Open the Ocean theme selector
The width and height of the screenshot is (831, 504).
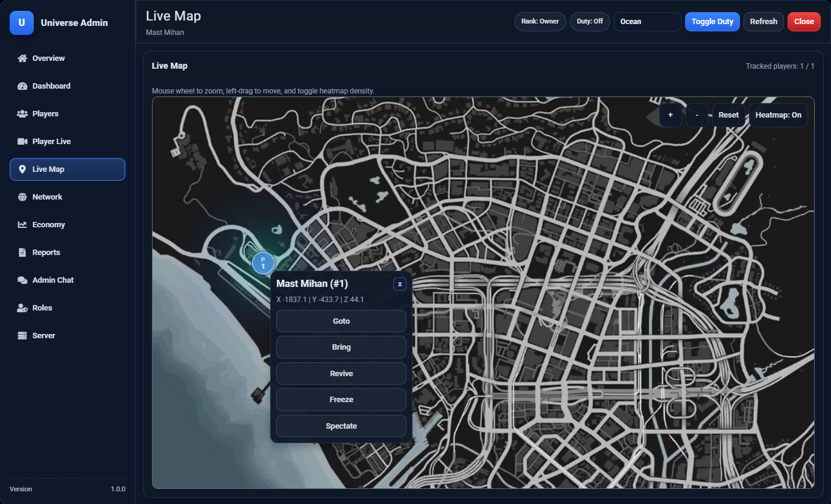647,22
